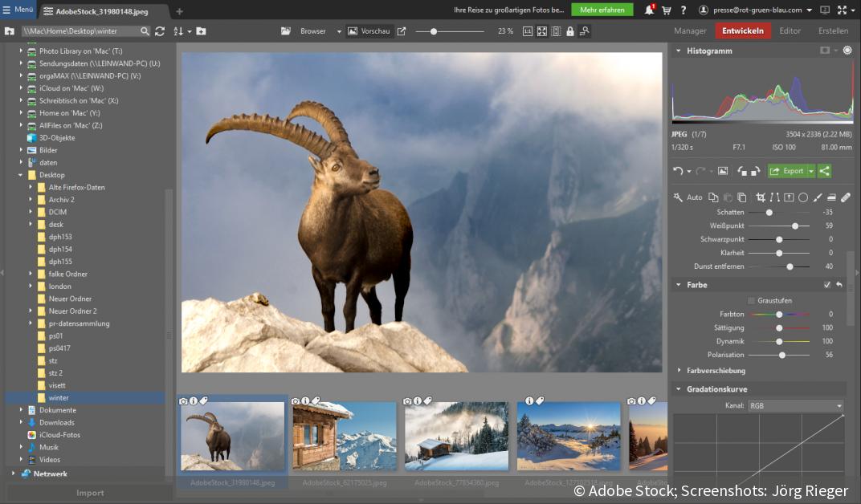Screen dimensions: 861x504
Task: Open the Editor tab
Action: [x=790, y=31]
